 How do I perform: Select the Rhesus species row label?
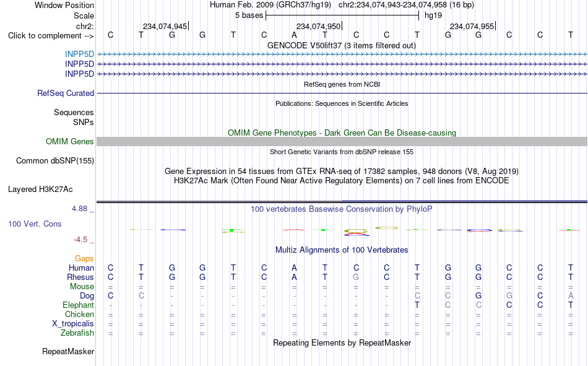pyautogui.click(x=80, y=277)
